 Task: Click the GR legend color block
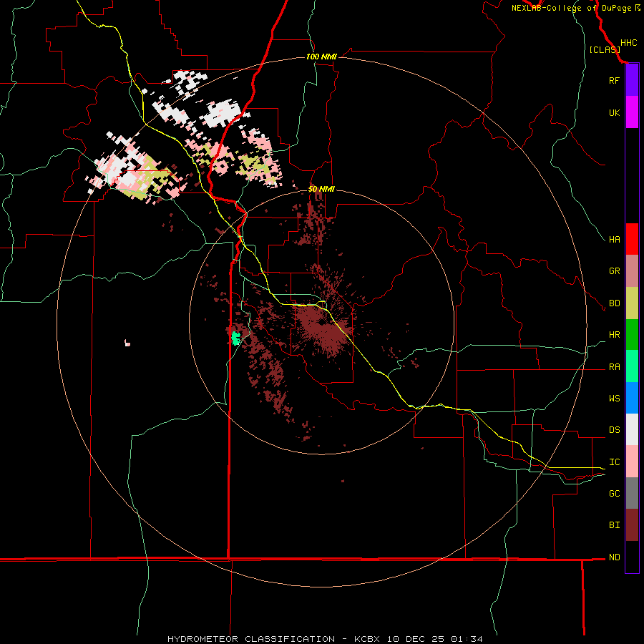pyautogui.click(x=632, y=271)
